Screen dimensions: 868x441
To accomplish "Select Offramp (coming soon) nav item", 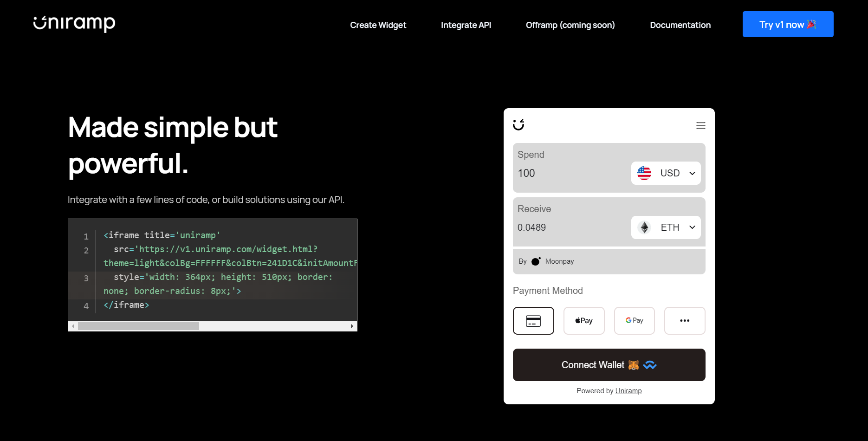I will click(x=570, y=25).
